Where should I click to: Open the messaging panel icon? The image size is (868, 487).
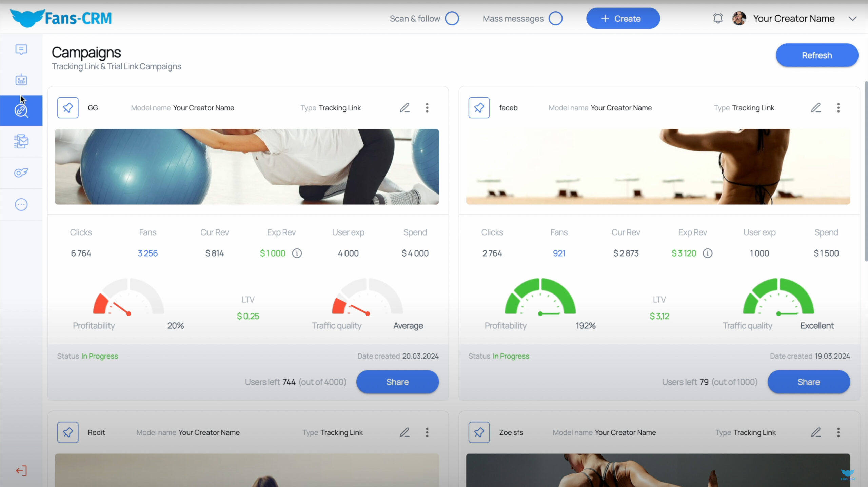click(21, 49)
